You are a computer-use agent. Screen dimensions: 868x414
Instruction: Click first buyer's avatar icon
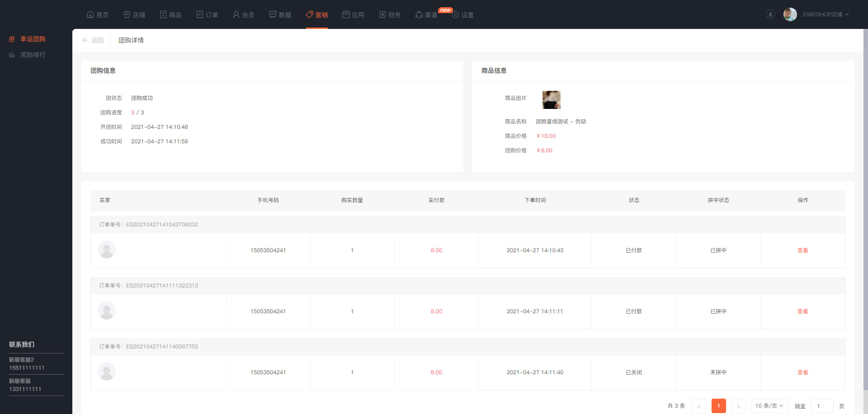pos(107,249)
